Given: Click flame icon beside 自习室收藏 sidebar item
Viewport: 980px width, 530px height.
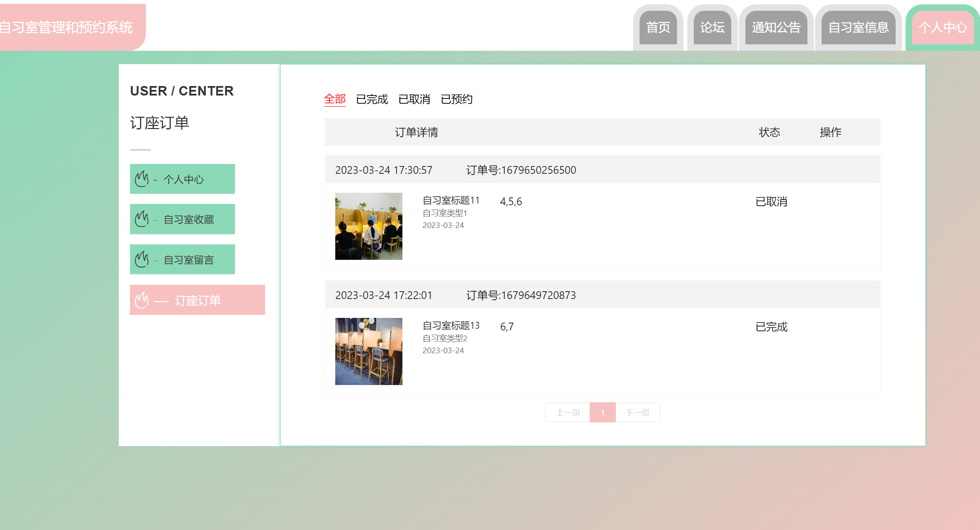Looking at the screenshot, I should coord(142,219).
